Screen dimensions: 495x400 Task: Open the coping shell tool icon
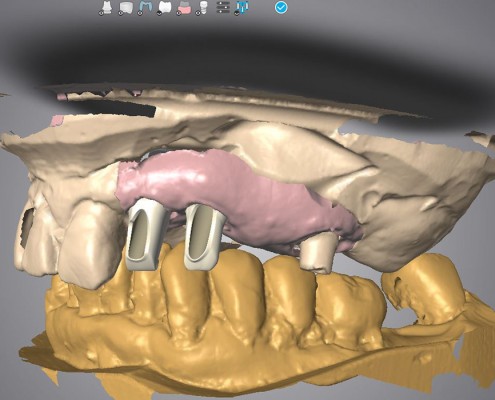coord(126,7)
